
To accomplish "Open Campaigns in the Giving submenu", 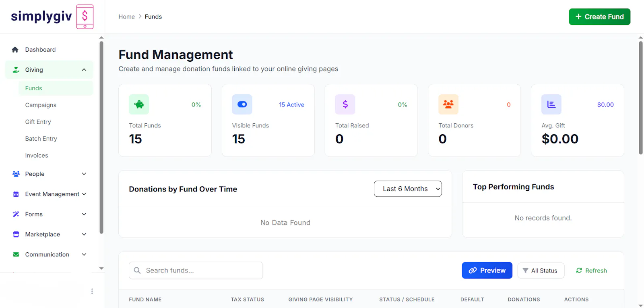I will pyautogui.click(x=41, y=105).
